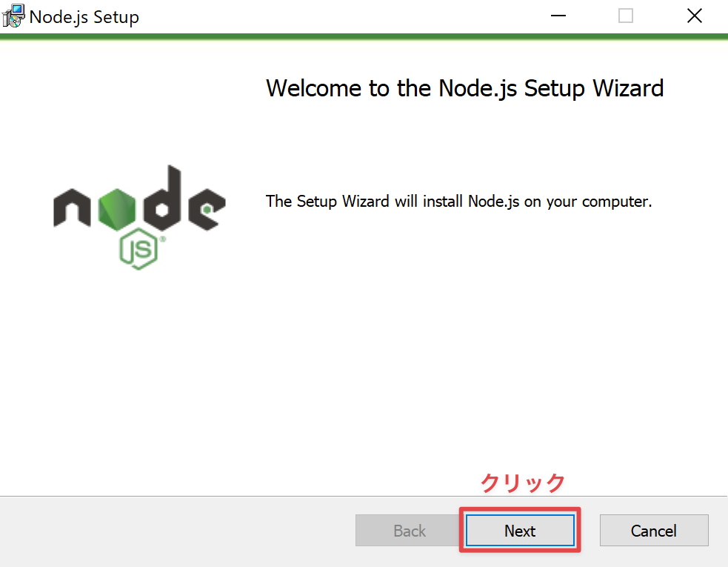Click the "Welcome to the Node.js Setup Wizard" heading
Image resolution: width=728 pixels, height=567 pixels.
coord(464,88)
